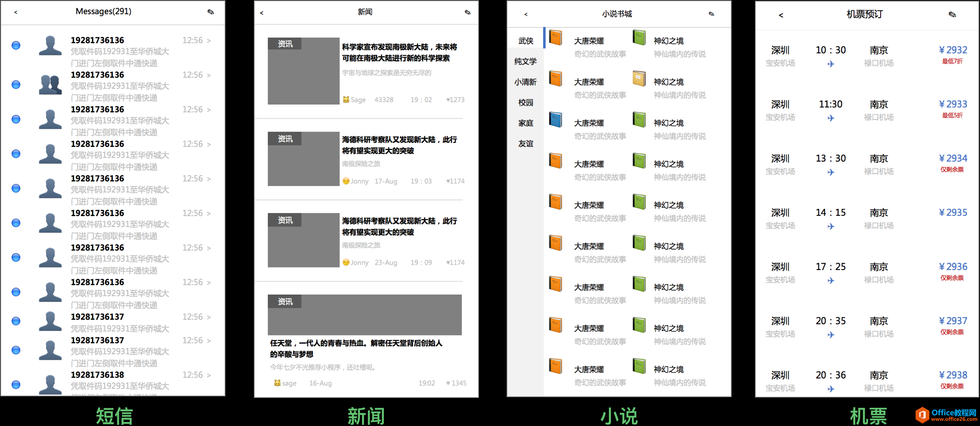Go back from the 机票预订 screen
Image resolution: width=980 pixels, height=426 pixels.
pos(781,15)
